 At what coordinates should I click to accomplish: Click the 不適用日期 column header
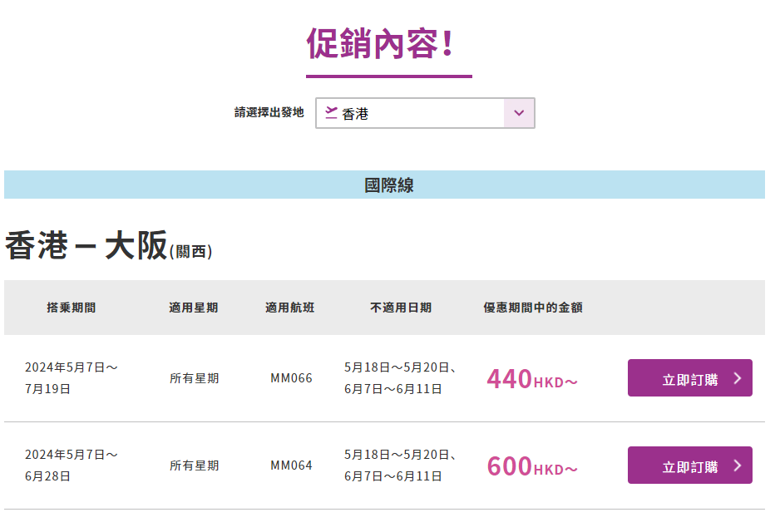401,308
